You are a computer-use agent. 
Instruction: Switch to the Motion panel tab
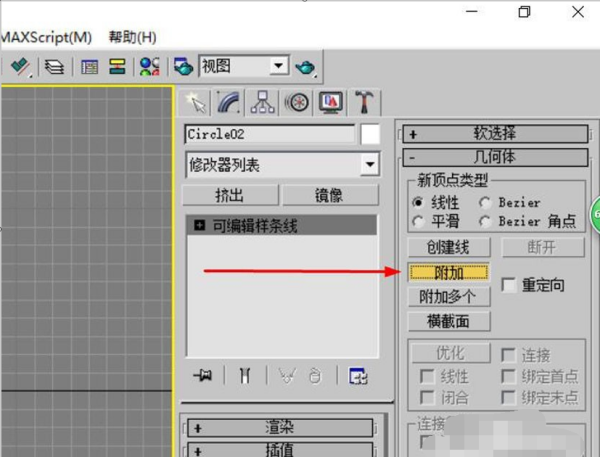coord(297,103)
